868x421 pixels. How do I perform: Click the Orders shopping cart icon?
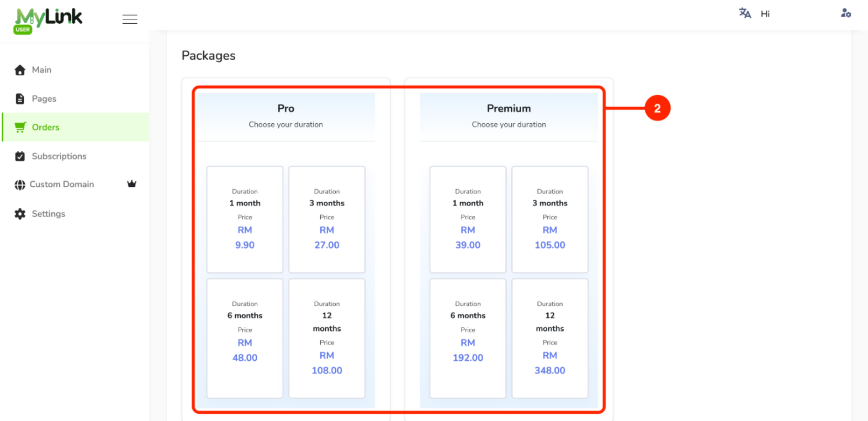coord(20,127)
